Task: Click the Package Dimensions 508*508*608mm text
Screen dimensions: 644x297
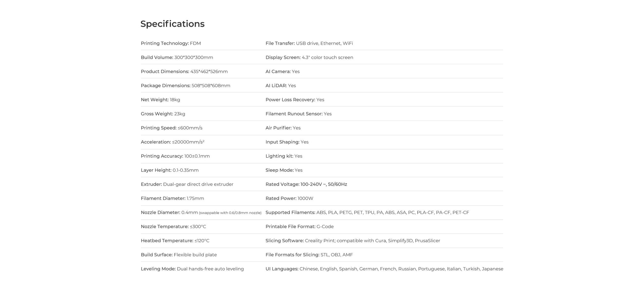Action: (x=185, y=86)
